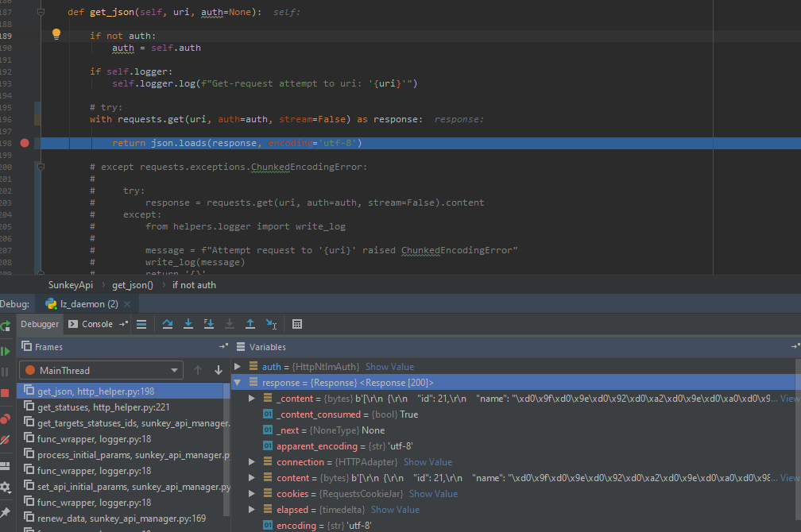The width and height of the screenshot is (801, 532).
Task: Switch to Debugger tab
Action: 40,324
